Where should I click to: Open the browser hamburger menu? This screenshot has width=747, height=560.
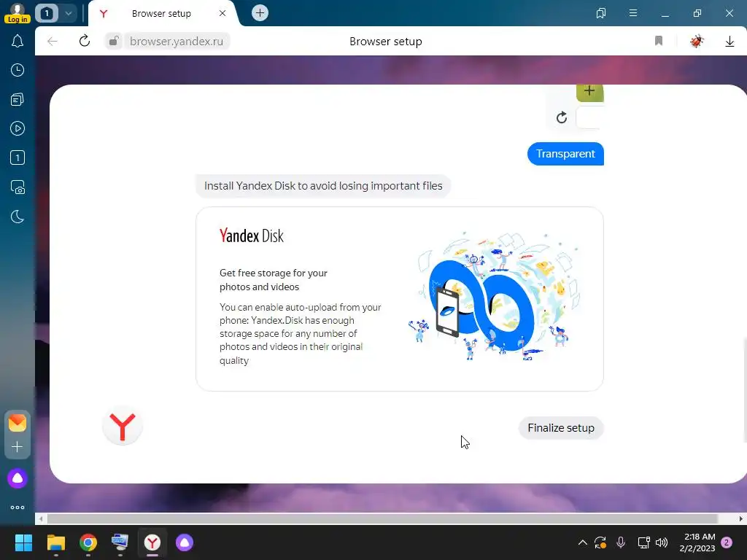pyautogui.click(x=633, y=13)
